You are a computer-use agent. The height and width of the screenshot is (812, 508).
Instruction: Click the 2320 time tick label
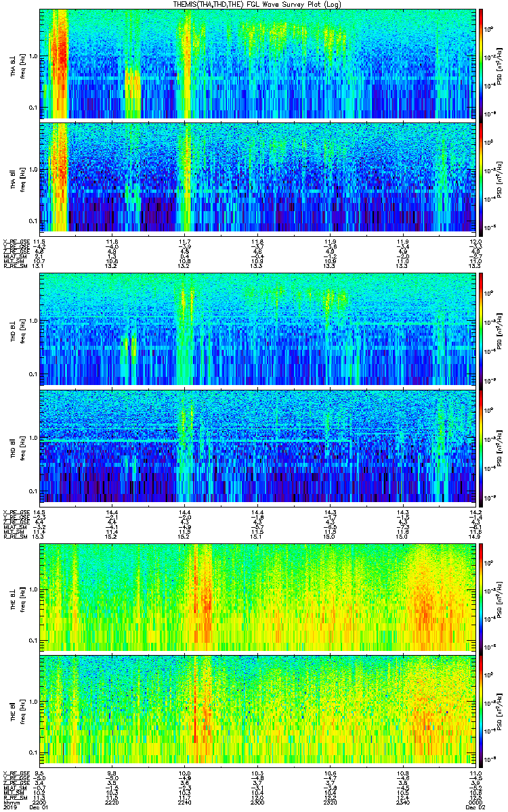tap(330, 803)
